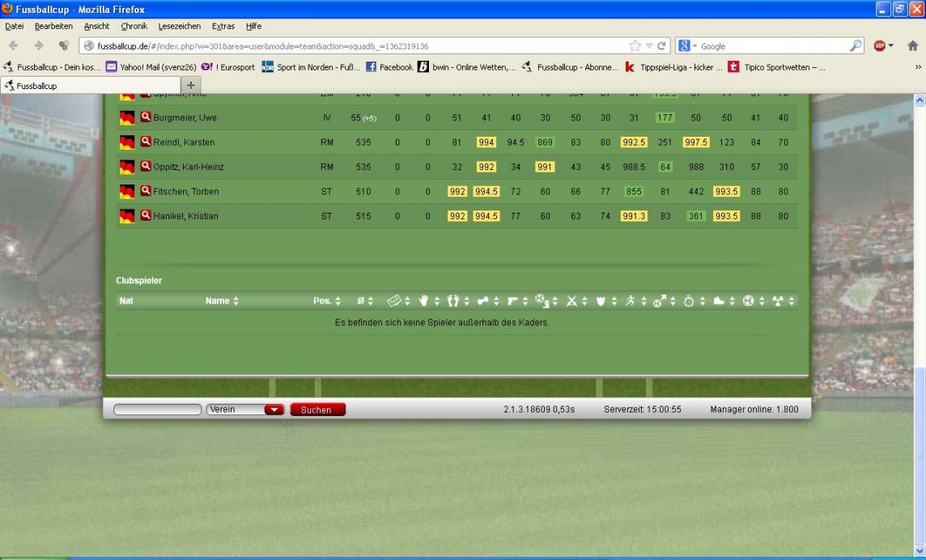Screen dimensions: 926x560
Task: Click the page vertical scrollbar thumb
Action: click(x=919, y=453)
